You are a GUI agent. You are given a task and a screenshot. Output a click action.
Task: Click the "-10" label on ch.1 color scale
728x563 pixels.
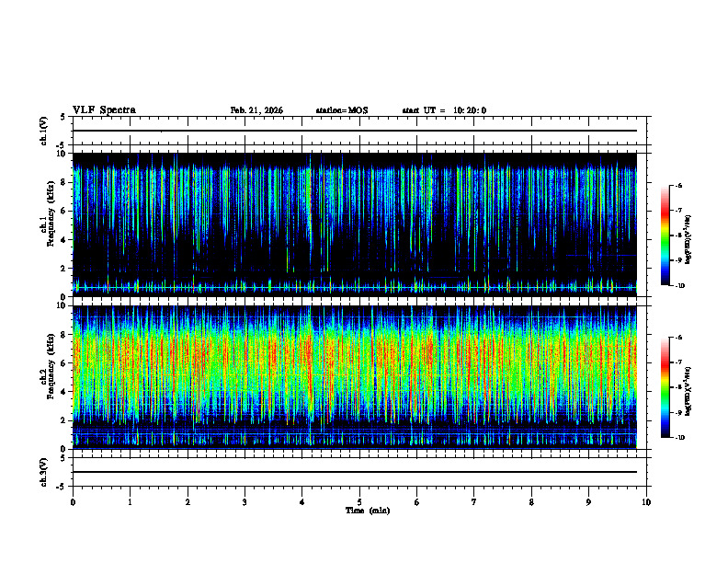coord(679,286)
